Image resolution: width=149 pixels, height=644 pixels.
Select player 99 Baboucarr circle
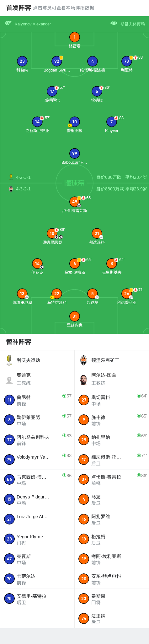coord(74,153)
